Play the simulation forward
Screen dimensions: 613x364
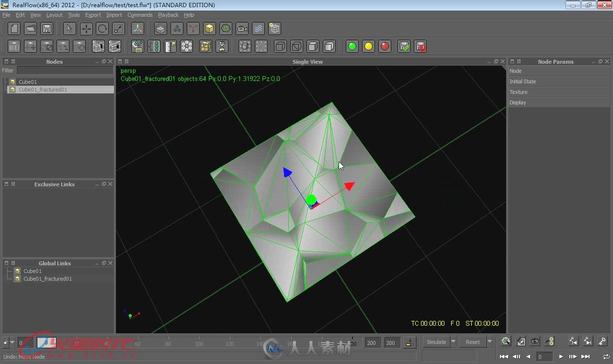pos(561,356)
